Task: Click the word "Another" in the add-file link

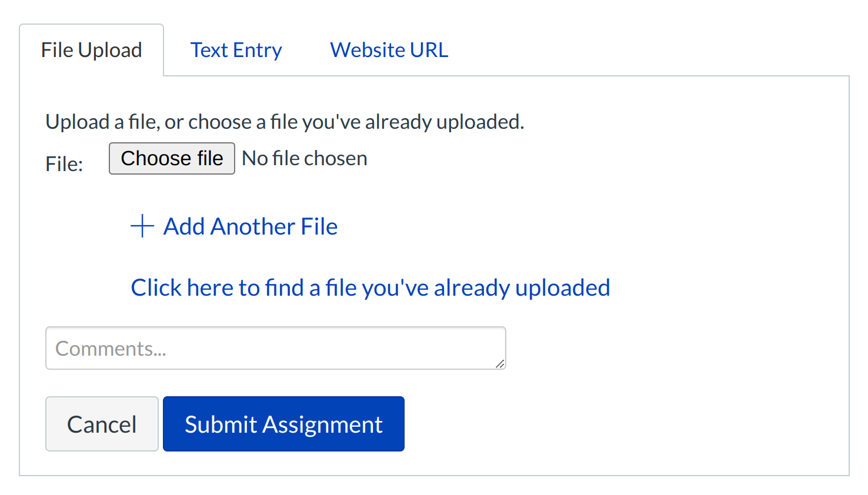Action: [253, 227]
